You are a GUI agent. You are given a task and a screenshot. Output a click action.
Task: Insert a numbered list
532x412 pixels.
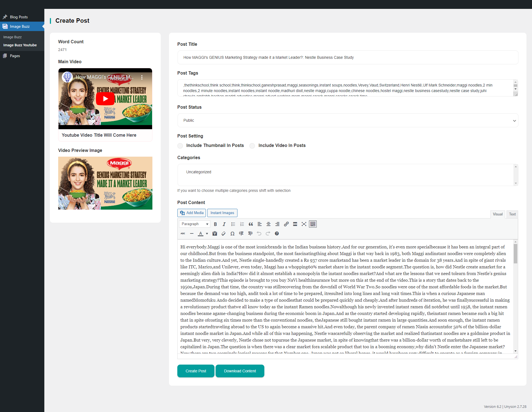pos(242,224)
